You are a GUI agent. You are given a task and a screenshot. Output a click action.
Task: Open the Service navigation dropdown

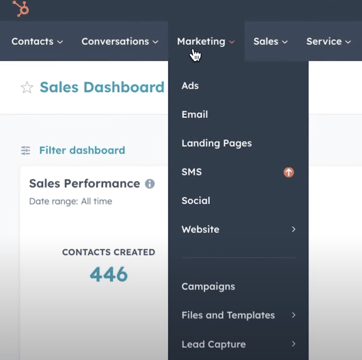pos(329,41)
